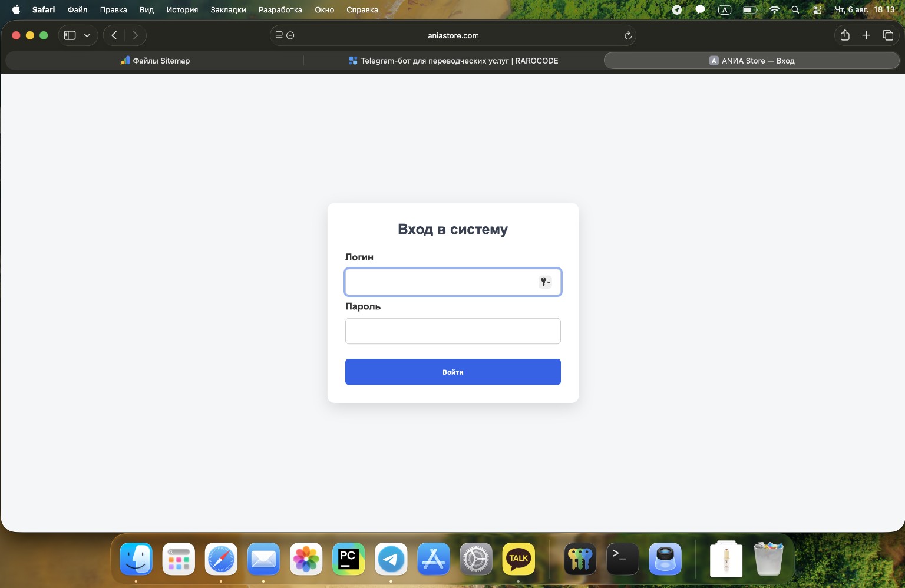This screenshot has height=588, width=905.
Task: Open KakaoTalk from the Dock
Action: 518,559
